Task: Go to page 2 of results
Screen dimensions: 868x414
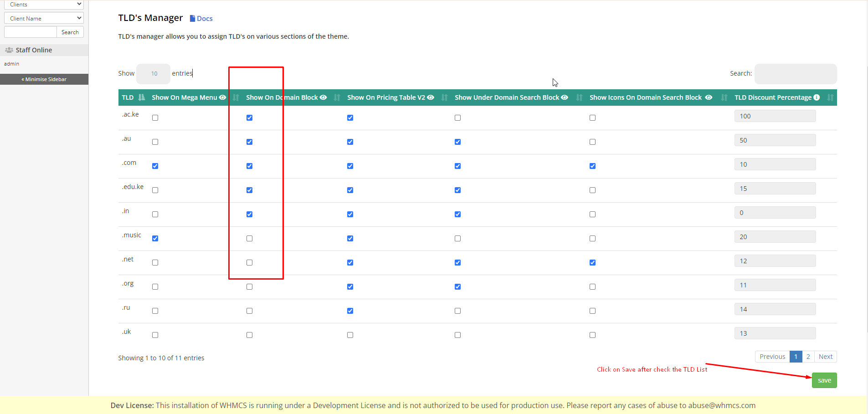Action: click(x=808, y=357)
